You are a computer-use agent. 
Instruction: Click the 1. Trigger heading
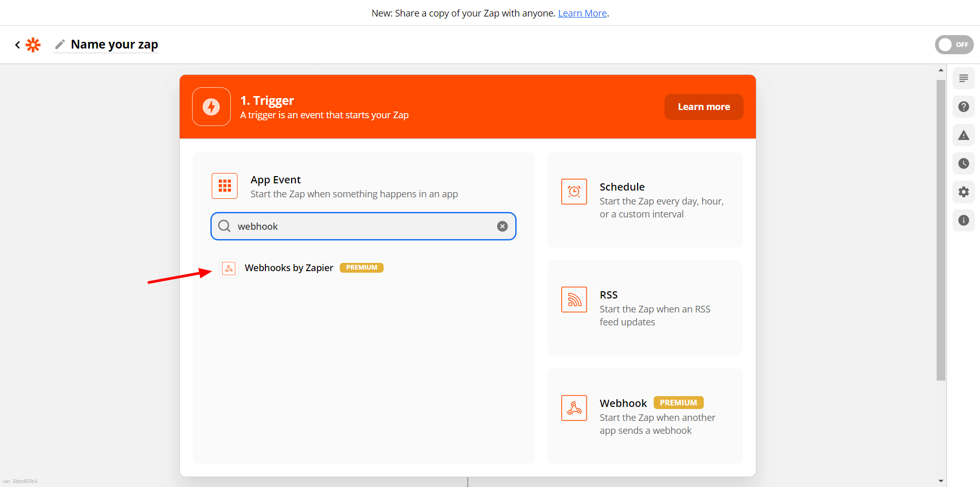(267, 100)
